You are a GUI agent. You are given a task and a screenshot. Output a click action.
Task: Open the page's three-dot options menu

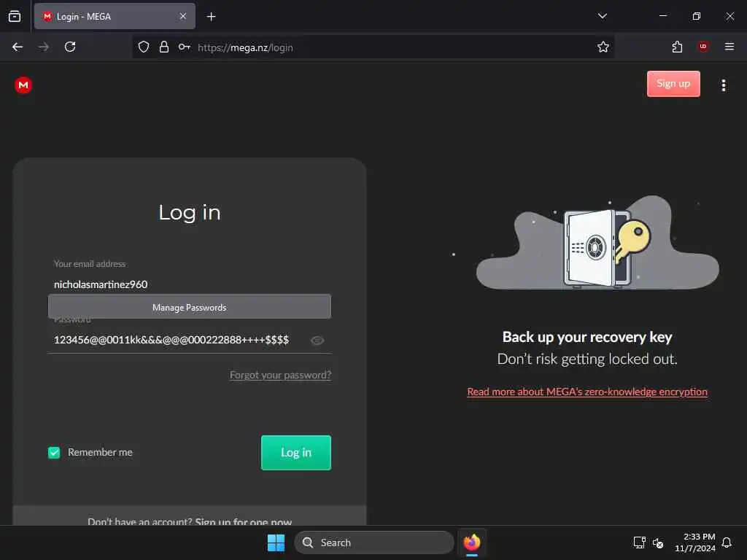[x=724, y=85]
